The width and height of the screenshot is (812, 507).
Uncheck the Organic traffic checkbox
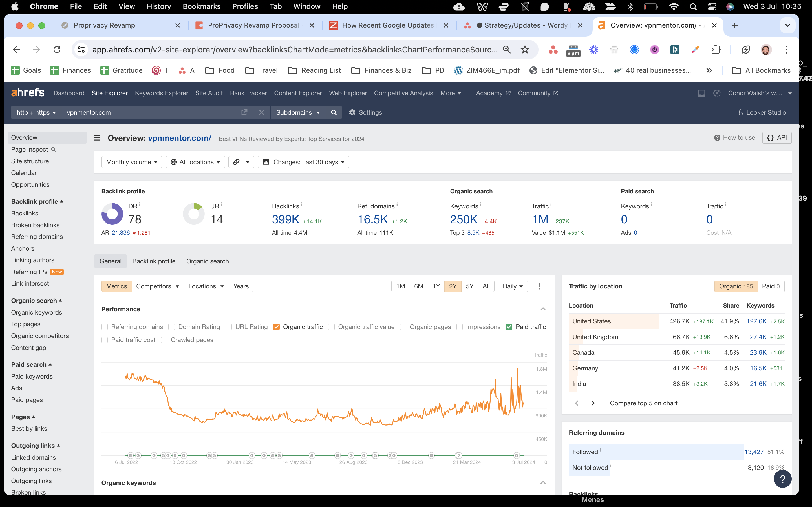point(277,327)
